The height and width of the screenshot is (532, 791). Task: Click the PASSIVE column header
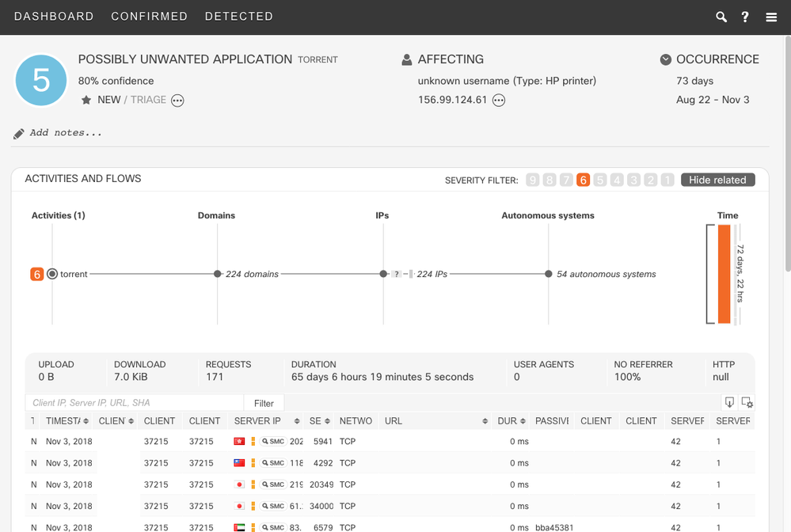[x=552, y=421]
